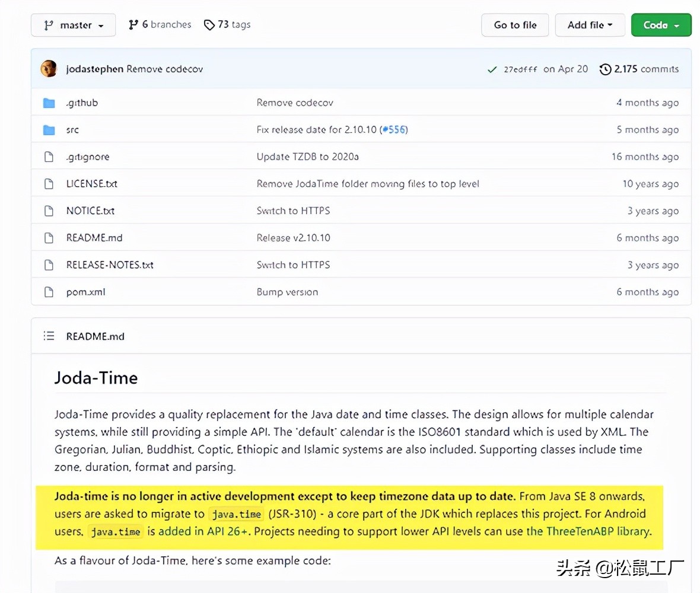Open the 2,175 commits link
The width and height of the screenshot is (700, 593).
click(x=646, y=69)
